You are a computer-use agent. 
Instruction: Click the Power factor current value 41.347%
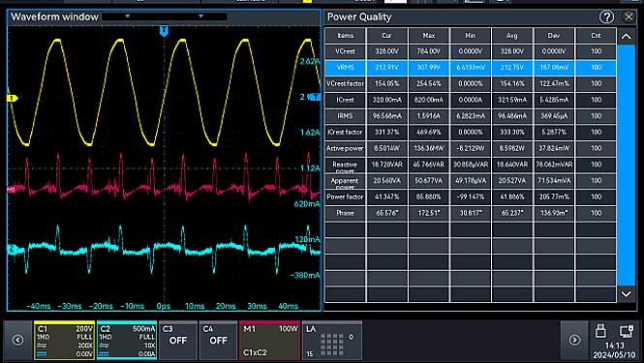pyautogui.click(x=387, y=197)
